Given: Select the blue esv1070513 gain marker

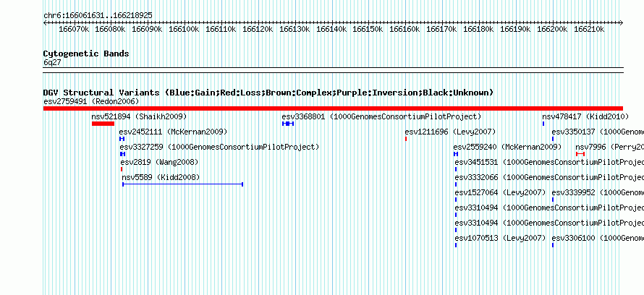Looking at the screenshot, I should tap(456, 245).
